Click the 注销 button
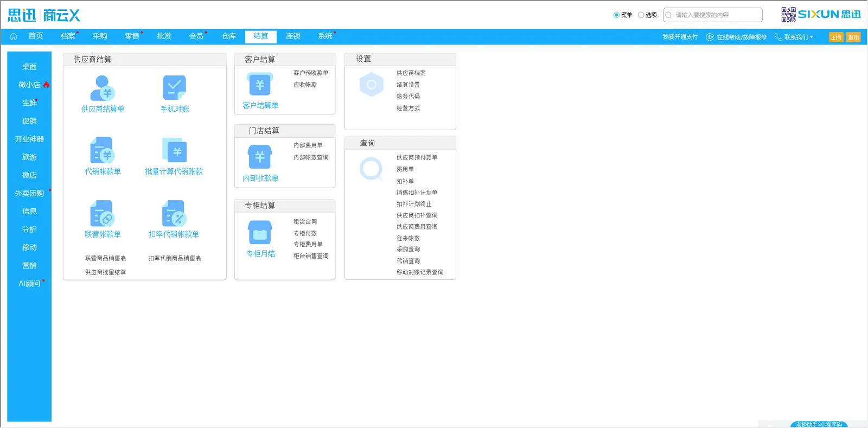The width and height of the screenshot is (868, 428). (x=836, y=37)
